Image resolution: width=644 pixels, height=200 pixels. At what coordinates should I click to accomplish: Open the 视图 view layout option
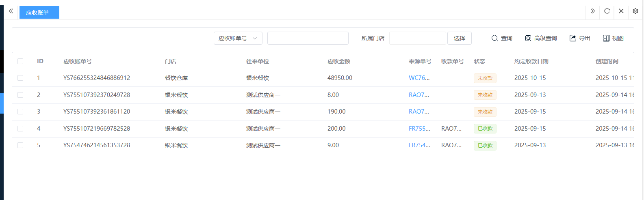pos(613,38)
